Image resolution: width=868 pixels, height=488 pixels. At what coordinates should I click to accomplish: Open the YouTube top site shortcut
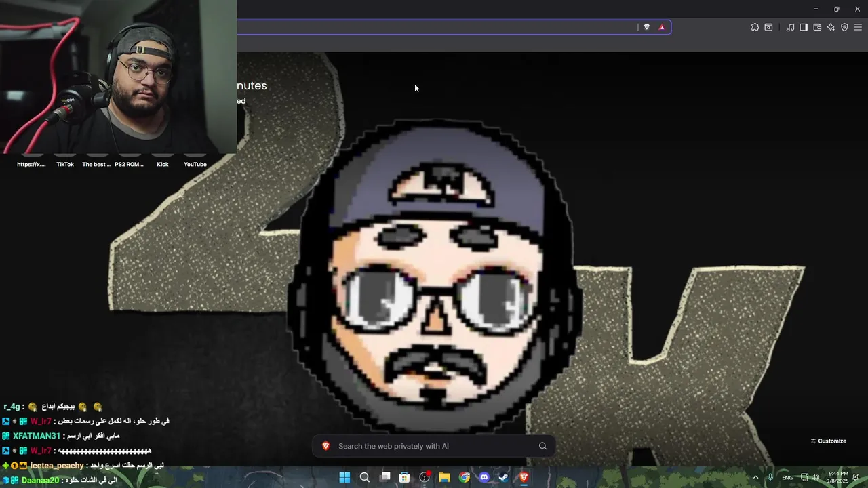195,164
